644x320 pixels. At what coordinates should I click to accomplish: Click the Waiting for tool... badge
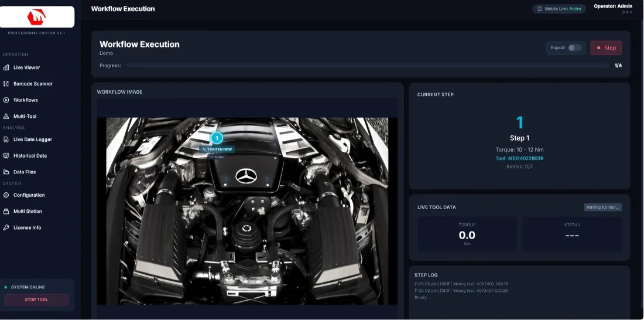tap(602, 207)
